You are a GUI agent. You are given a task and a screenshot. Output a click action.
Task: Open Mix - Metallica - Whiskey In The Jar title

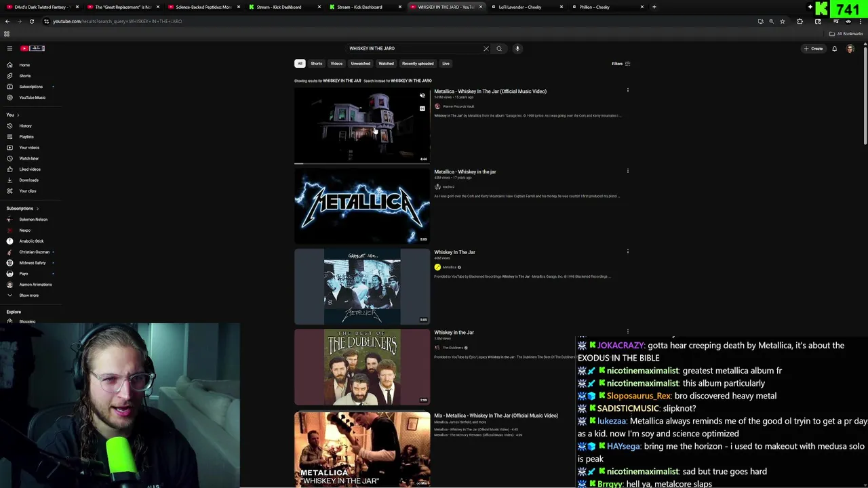[x=496, y=415]
